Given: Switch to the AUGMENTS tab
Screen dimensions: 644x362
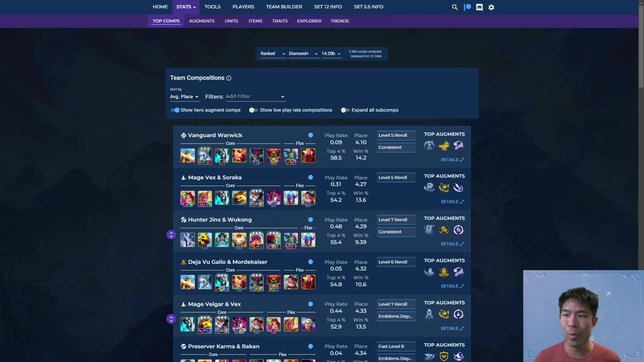Looking at the screenshot, I should point(202,21).
